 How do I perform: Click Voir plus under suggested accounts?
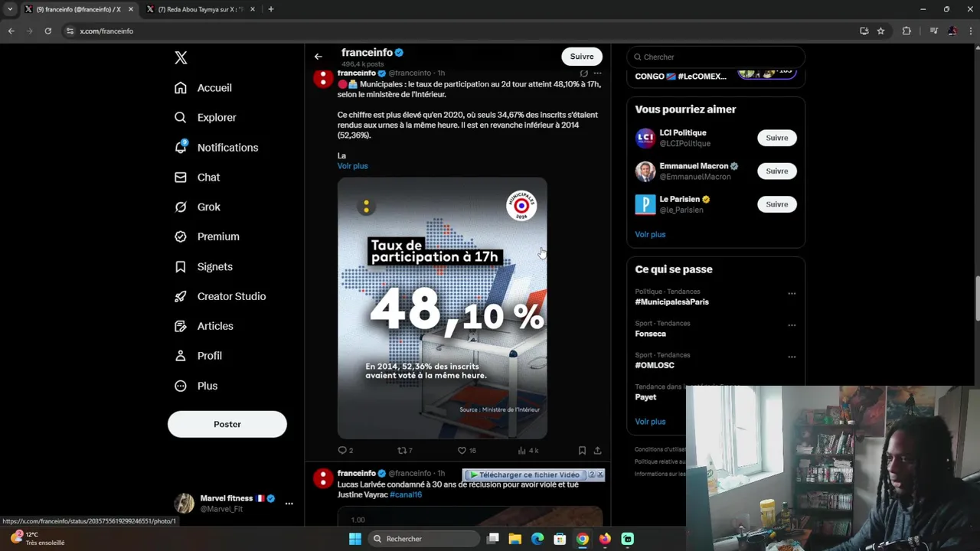point(650,235)
